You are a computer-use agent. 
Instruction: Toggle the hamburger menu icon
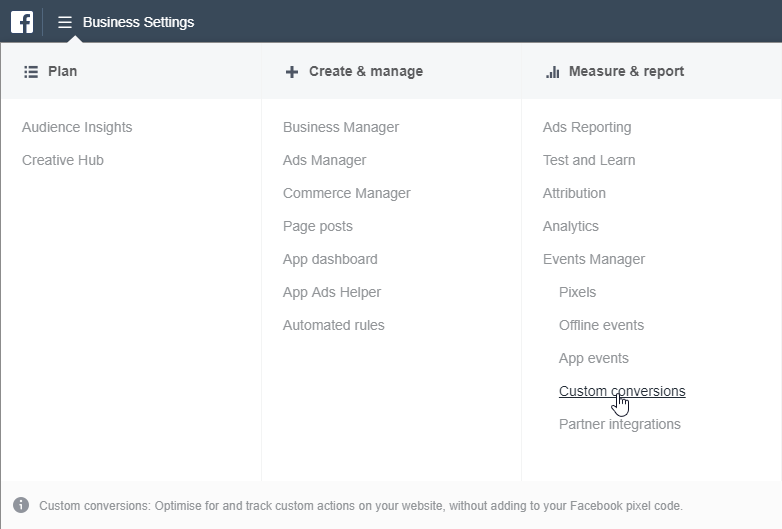pos(65,22)
